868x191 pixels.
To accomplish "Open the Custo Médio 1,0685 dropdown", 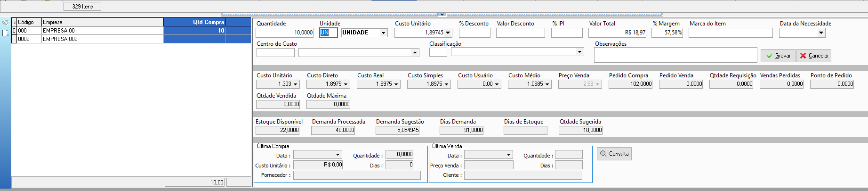I will (x=547, y=84).
